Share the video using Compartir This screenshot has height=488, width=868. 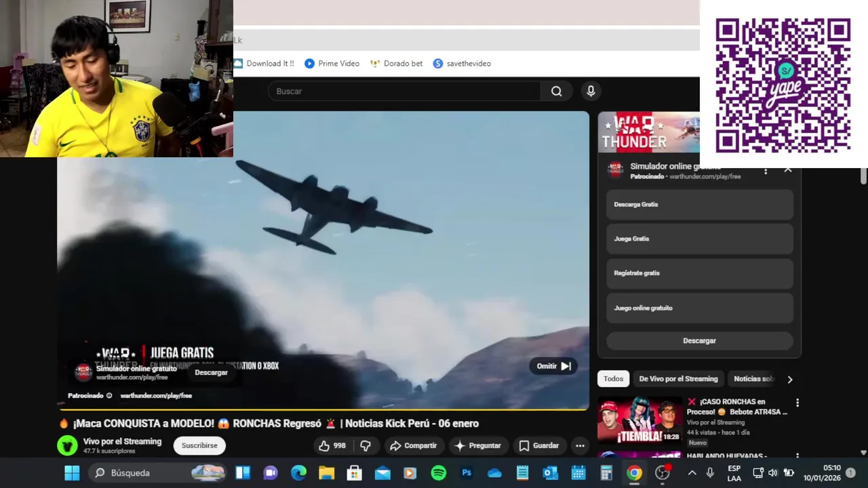click(413, 445)
